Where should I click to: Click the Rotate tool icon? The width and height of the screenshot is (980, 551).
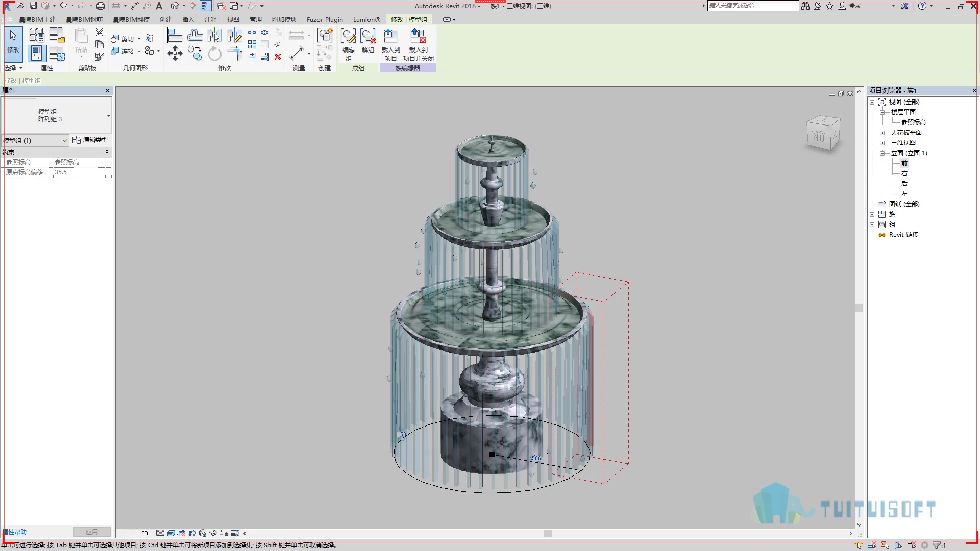click(215, 53)
